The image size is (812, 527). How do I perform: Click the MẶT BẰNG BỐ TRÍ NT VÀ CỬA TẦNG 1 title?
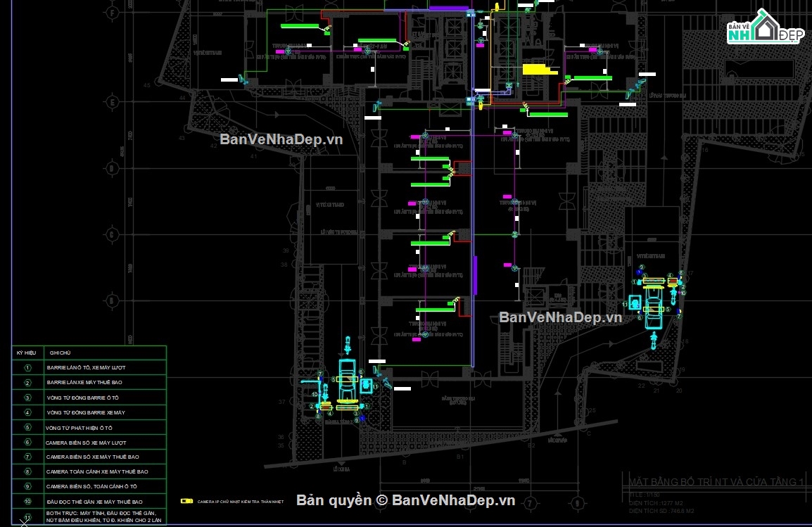pos(716,482)
